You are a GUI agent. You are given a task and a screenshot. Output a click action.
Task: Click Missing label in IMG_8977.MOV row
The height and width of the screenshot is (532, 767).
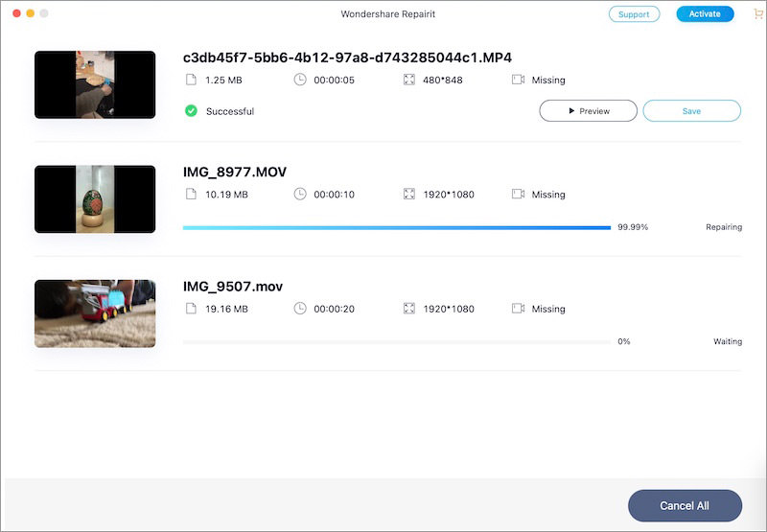coord(548,195)
